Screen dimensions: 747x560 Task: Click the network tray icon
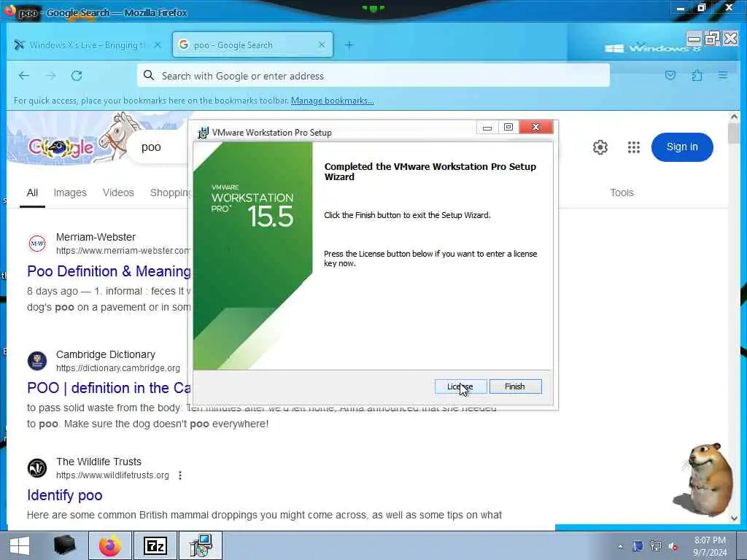pyautogui.click(x=656, y=546)
